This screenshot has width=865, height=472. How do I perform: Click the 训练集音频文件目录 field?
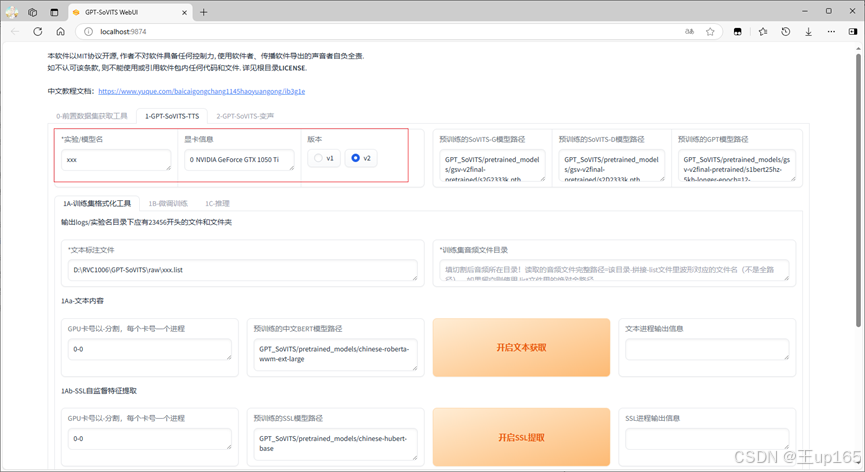click(x=614, y=270)
